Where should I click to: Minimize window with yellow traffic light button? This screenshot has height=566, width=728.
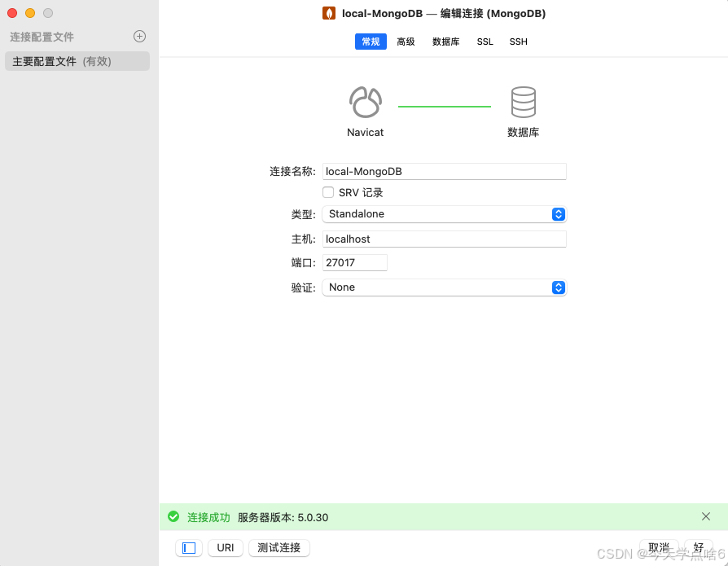click(30, 13)
